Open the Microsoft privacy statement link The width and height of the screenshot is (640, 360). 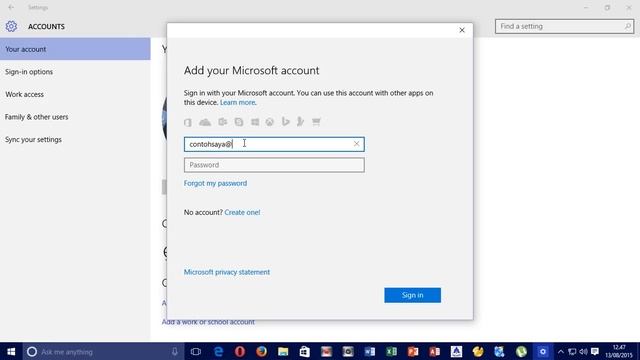click(x=227, y=272)
